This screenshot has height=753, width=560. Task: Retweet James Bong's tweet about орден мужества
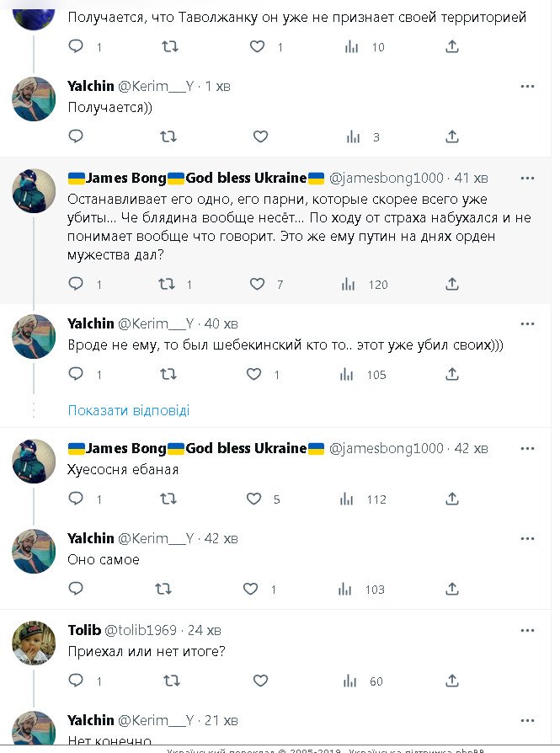[167, 285]
